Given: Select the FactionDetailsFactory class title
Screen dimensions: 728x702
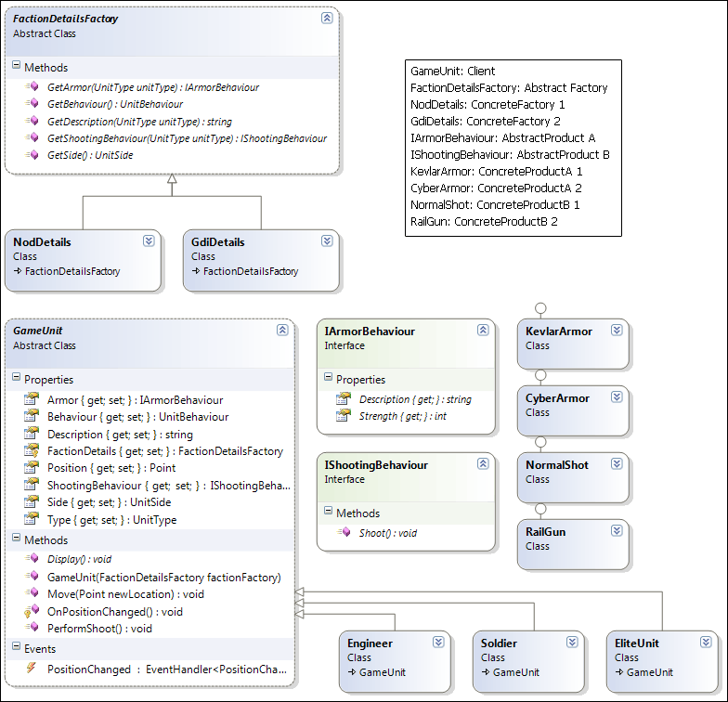Looking at the screenshot, I should coord(65,19).
